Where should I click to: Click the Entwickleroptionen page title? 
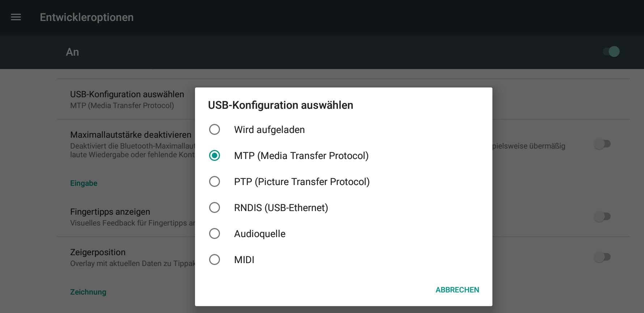87,17
